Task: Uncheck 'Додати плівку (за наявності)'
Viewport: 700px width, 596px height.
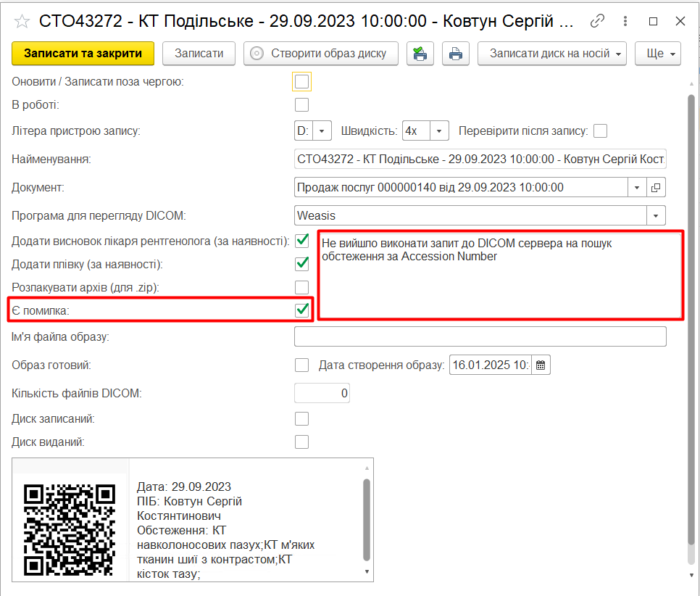Action: 301,263
